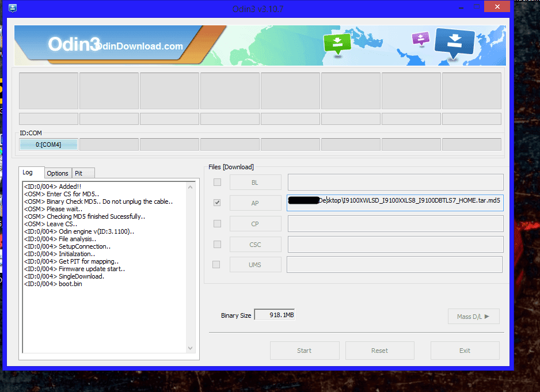
Task: Click the Files [Download] group label
Action: pos(231,167)
